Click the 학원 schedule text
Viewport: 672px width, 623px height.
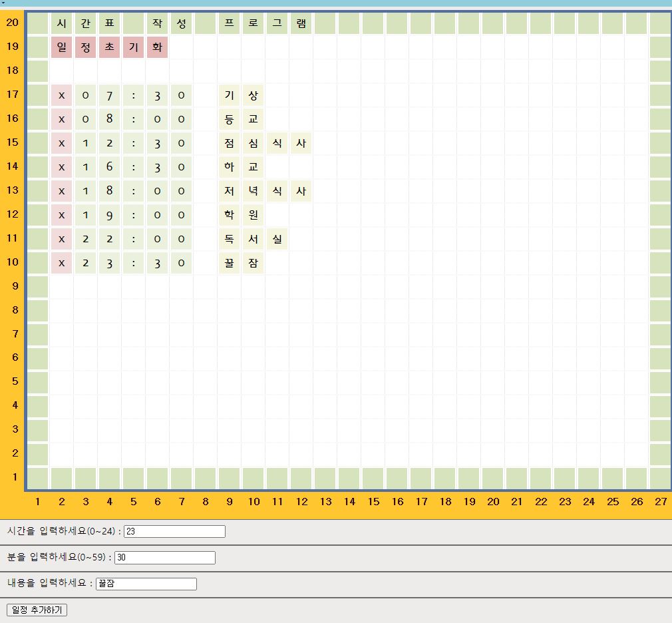coord(242,215)
